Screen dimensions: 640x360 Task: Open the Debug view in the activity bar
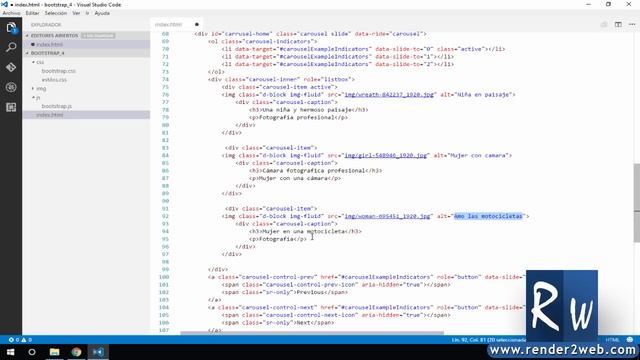pyautogui.click(x=11, y=87)
